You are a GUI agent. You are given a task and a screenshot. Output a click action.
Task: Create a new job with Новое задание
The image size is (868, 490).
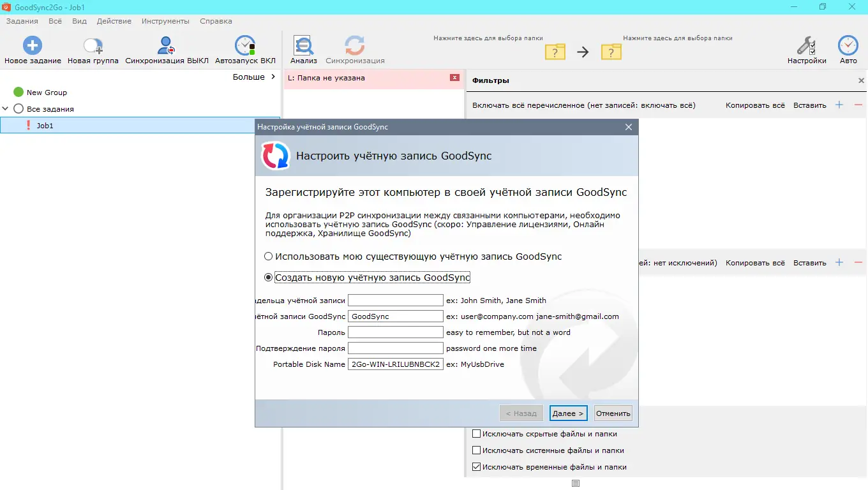tap(33, 46)
